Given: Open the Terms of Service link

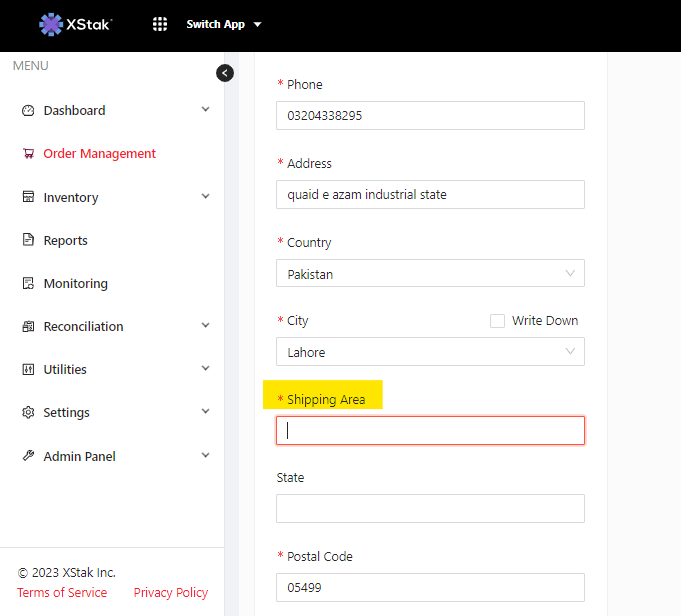Looking at the screenshot, I should tap(62, 593).
